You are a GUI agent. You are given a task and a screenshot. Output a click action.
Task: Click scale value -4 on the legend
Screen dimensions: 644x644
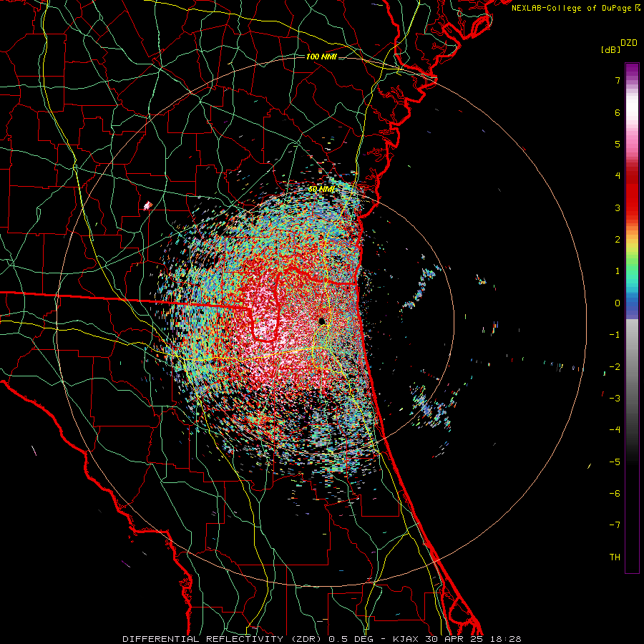pyautogui.click(x=615, y=430)
